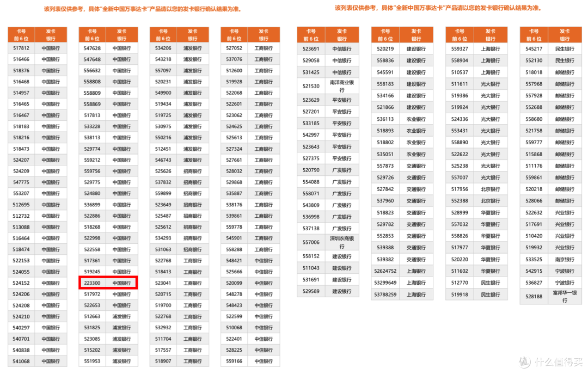Screen dimensions: 588x374
Task: Select the number 536899
Action: [92, 205]
